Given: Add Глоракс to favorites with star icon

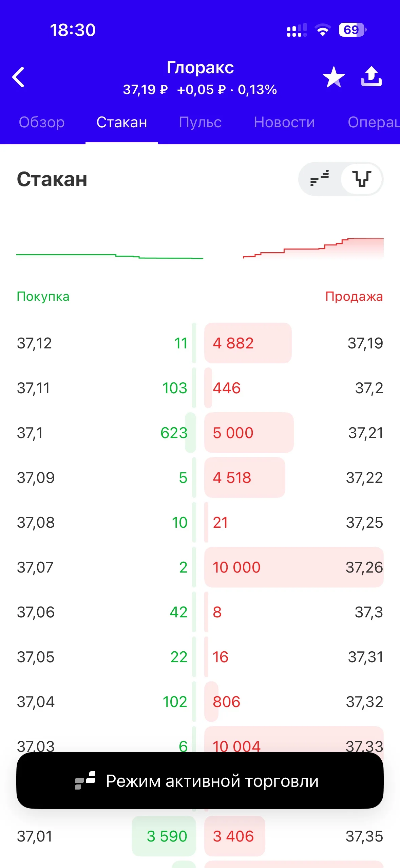Looking at the screenshot, I should pyautogui.click(x=334, y=77).
